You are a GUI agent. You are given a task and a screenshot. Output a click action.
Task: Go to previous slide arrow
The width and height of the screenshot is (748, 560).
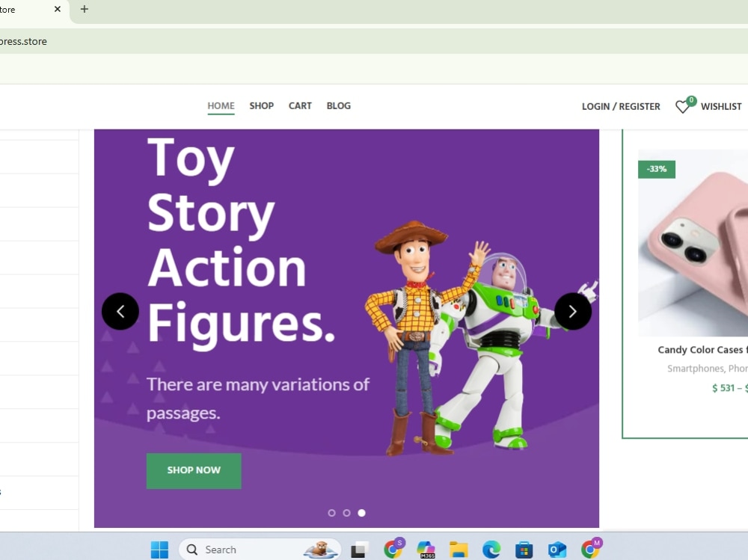(120, 312)
